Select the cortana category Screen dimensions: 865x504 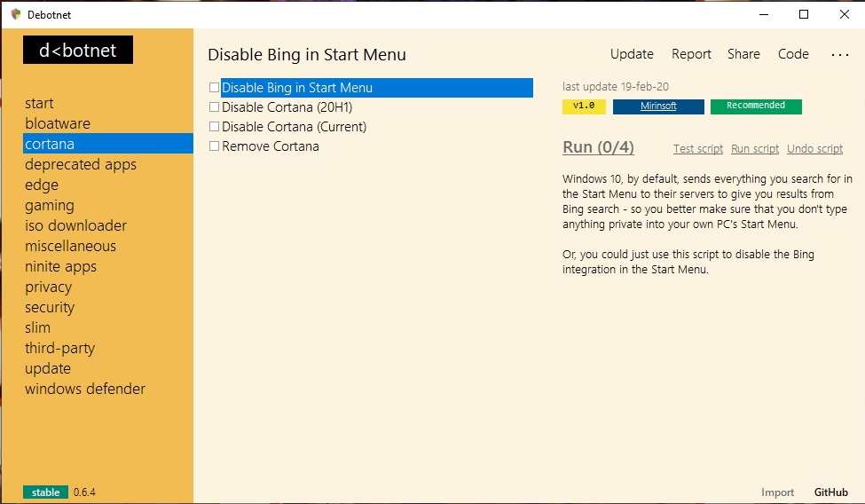108,144
